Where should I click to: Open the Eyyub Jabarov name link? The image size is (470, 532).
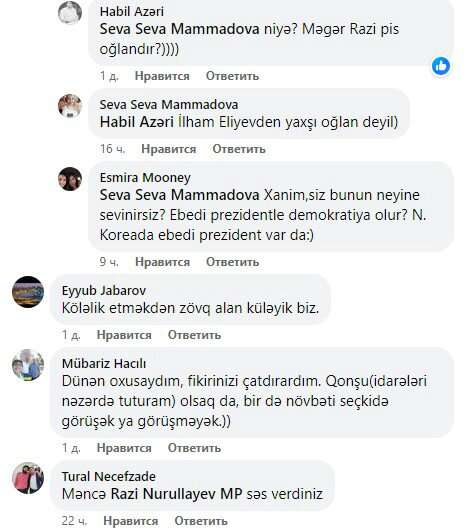coord(104,291)
